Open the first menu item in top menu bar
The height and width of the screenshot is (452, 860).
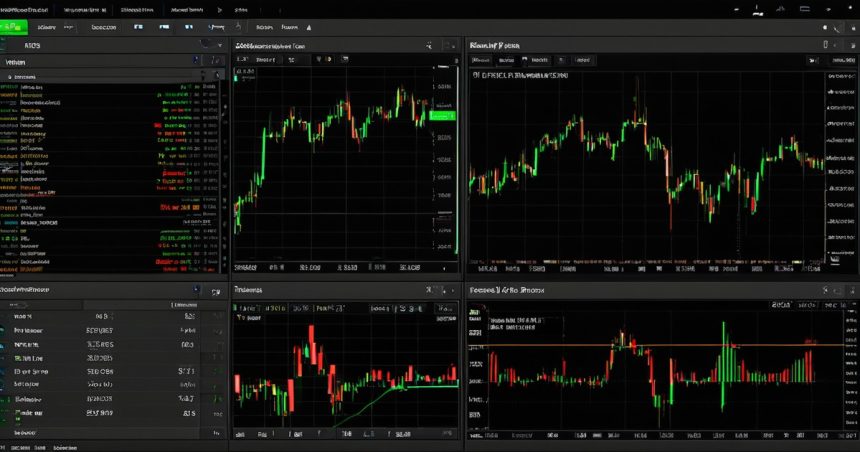(24, 10)
